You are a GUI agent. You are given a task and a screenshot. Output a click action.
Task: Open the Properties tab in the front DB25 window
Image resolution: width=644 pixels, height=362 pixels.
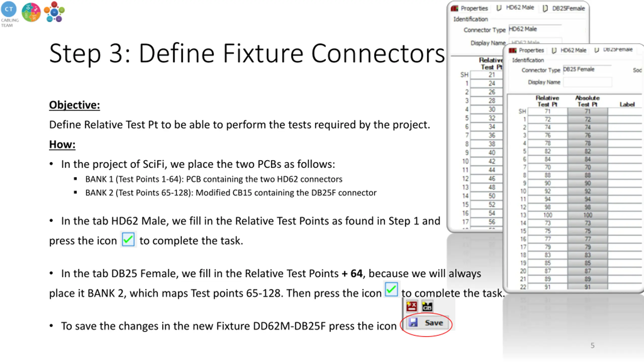527,50
